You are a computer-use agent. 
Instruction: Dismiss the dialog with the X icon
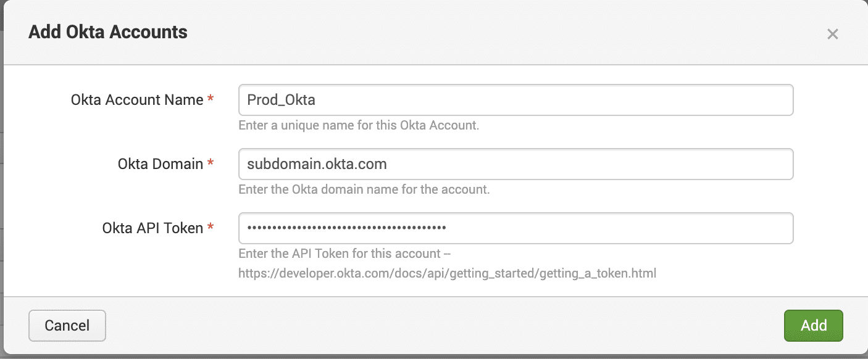pos(833,34)
